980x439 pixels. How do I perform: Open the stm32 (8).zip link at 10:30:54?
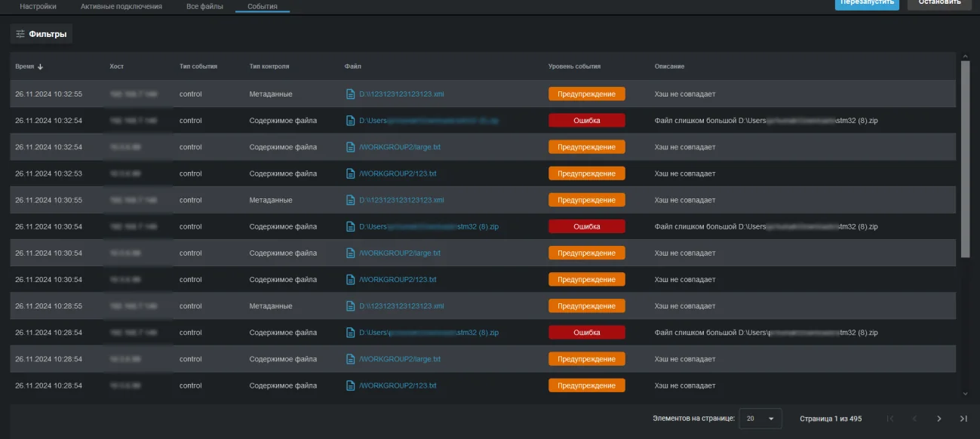click(x=429, y=226)
